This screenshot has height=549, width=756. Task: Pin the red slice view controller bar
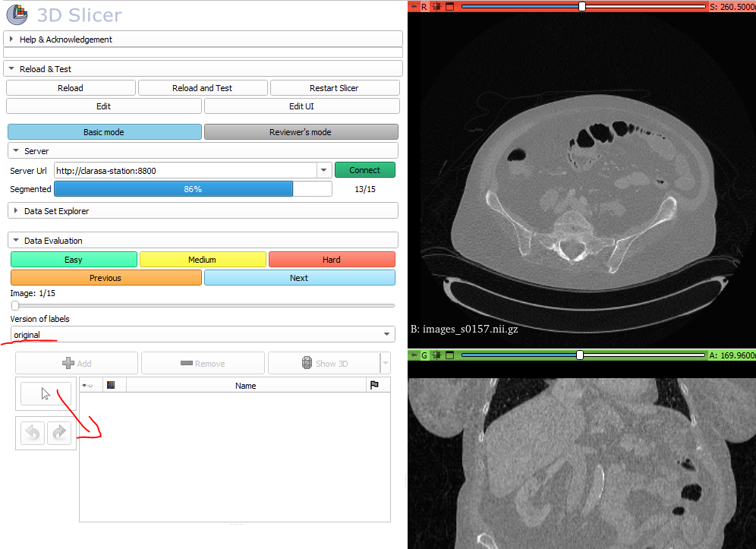[x=414, y=6]
